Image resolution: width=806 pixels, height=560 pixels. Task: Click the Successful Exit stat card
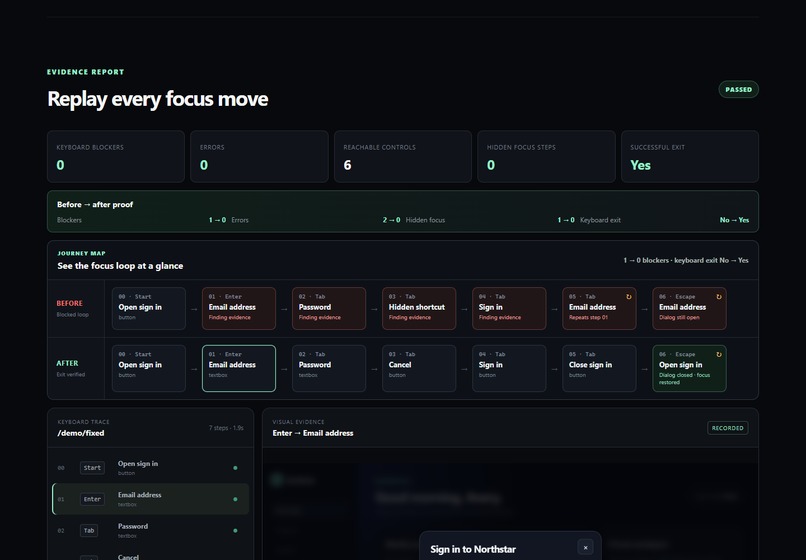[x=690, y=156]
